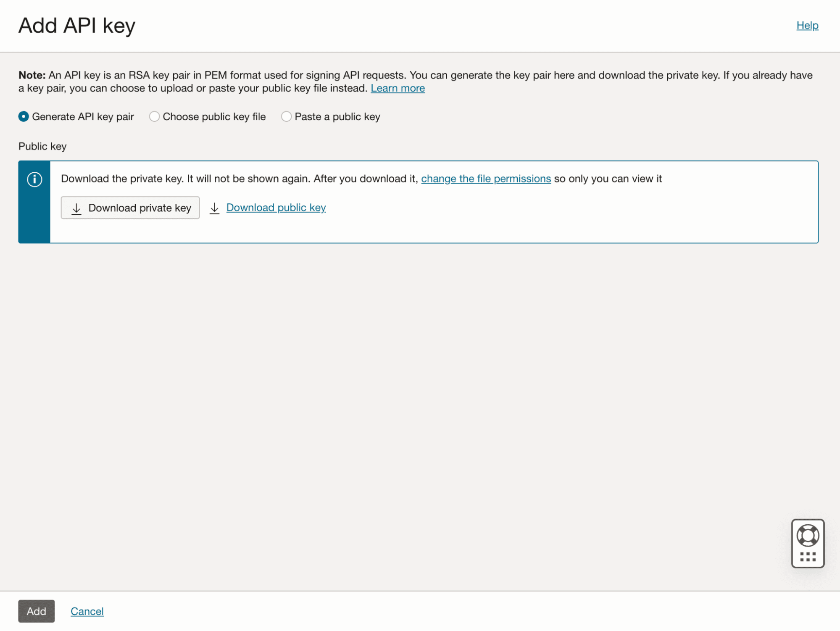Click the Learn more hyperlink
Viewport: 840px width, 631px height.
(398, 88)
